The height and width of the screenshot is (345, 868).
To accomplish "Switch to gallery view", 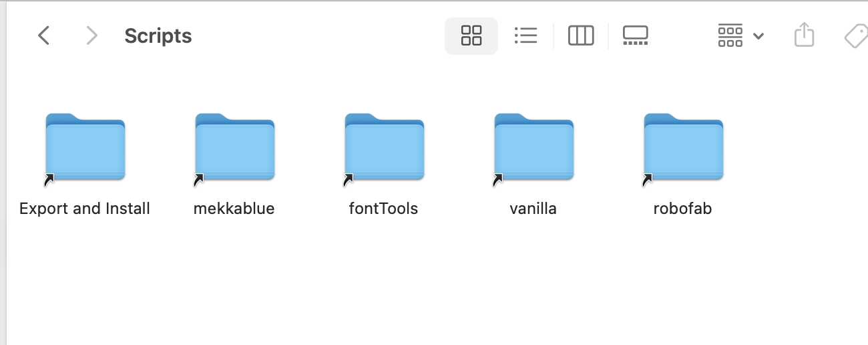I will (635, 35).
